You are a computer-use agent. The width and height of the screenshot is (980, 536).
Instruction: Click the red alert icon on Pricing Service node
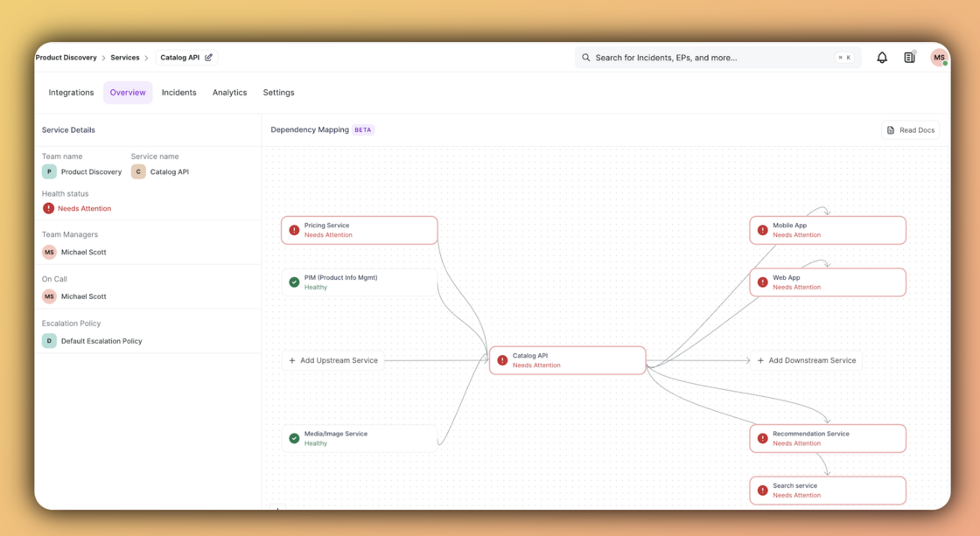point(294,230)
